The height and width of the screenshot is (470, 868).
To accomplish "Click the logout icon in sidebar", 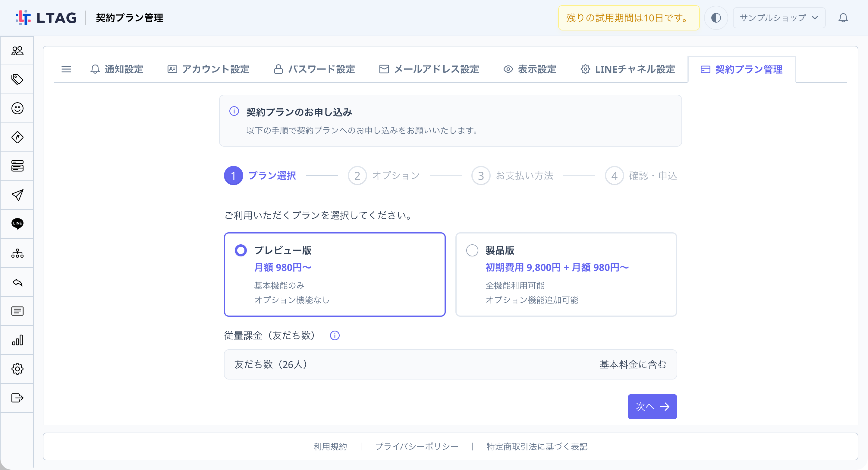I will click(x=17, y=398).
